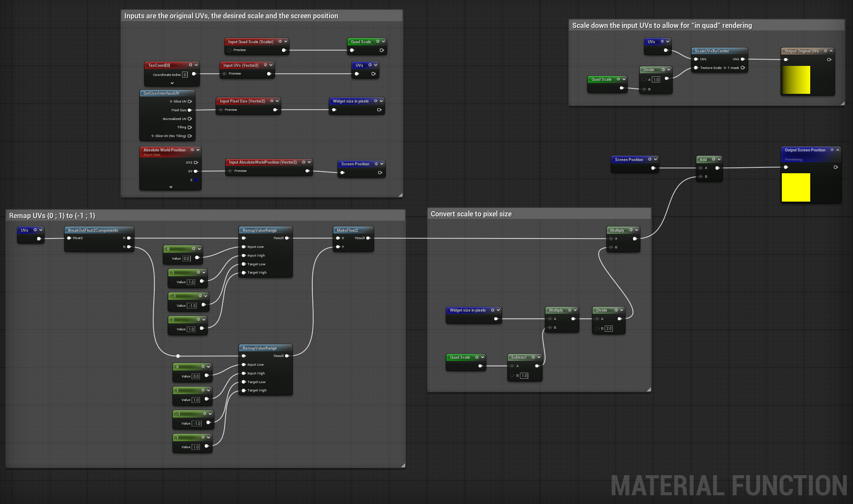Click the Coordinate Index field on TexCoord[0]
The height and width of the screenshot is (504, 853).
point(185,75)
